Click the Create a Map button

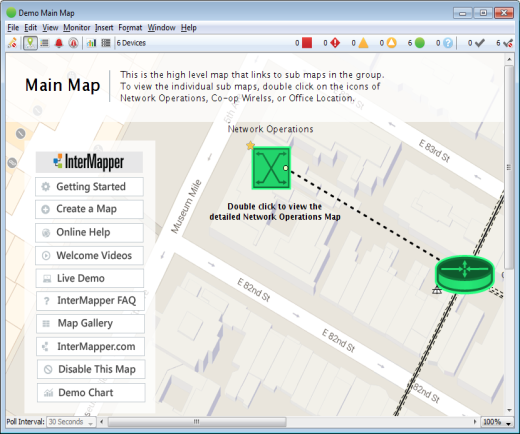[89, 209]
